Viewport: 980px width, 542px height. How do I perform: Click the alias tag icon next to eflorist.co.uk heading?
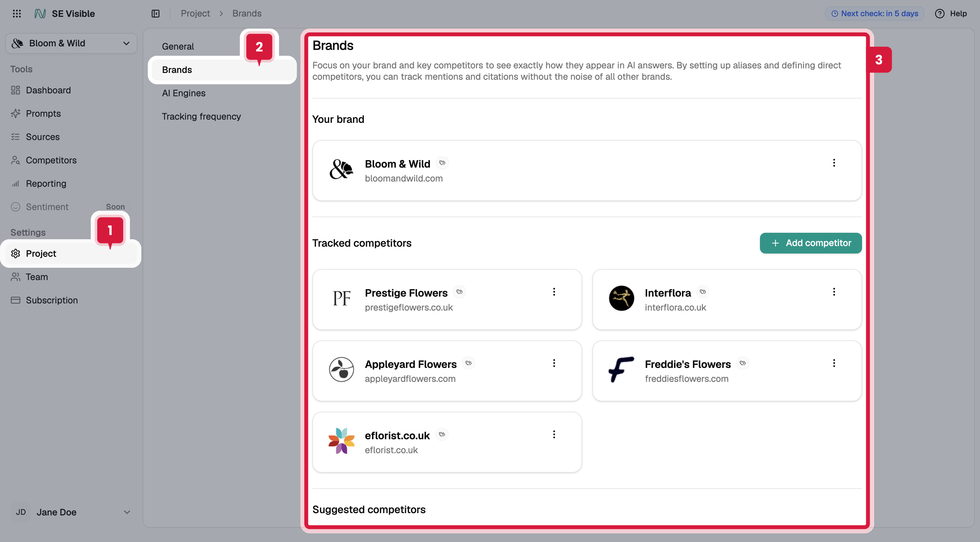click(442, 435)
